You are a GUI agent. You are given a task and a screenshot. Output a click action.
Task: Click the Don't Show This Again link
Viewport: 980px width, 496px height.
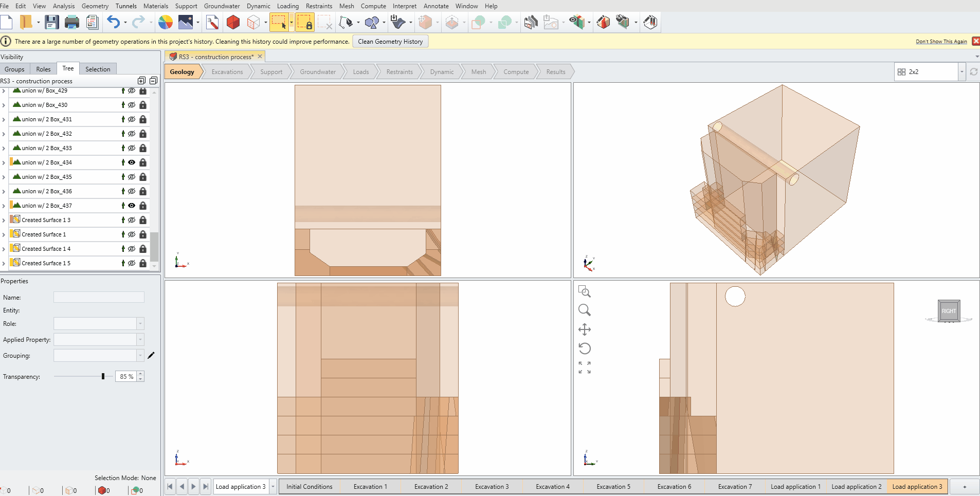click(941, 41)
